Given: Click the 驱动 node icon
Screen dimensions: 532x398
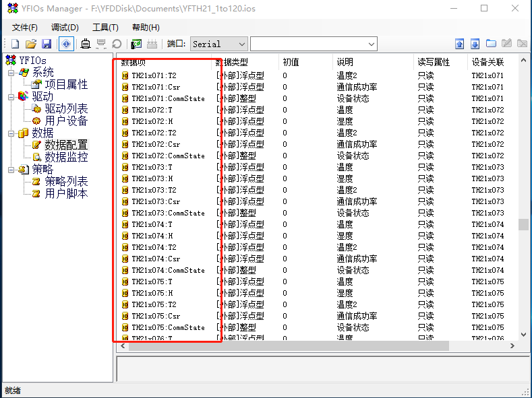Looking at the screenshot, I should pyautogui.click(x=23, y=96).
